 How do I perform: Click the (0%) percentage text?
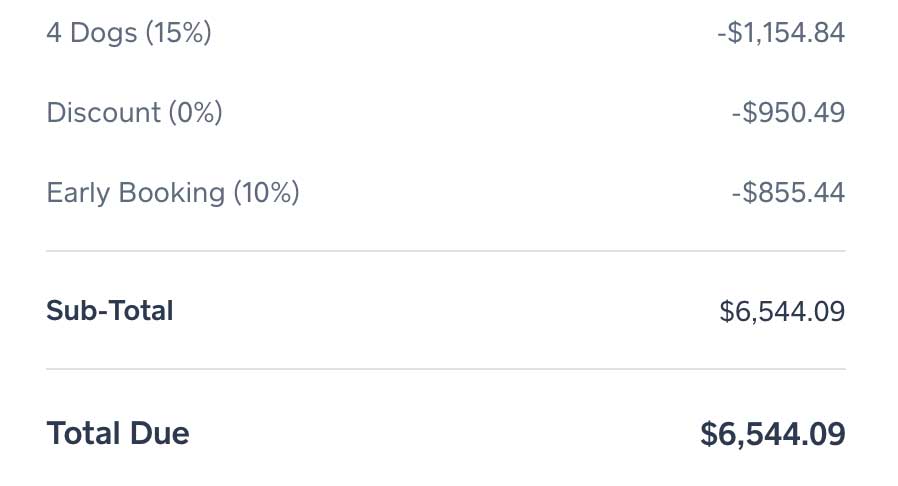pyautogui.click(x=194, y=112)
